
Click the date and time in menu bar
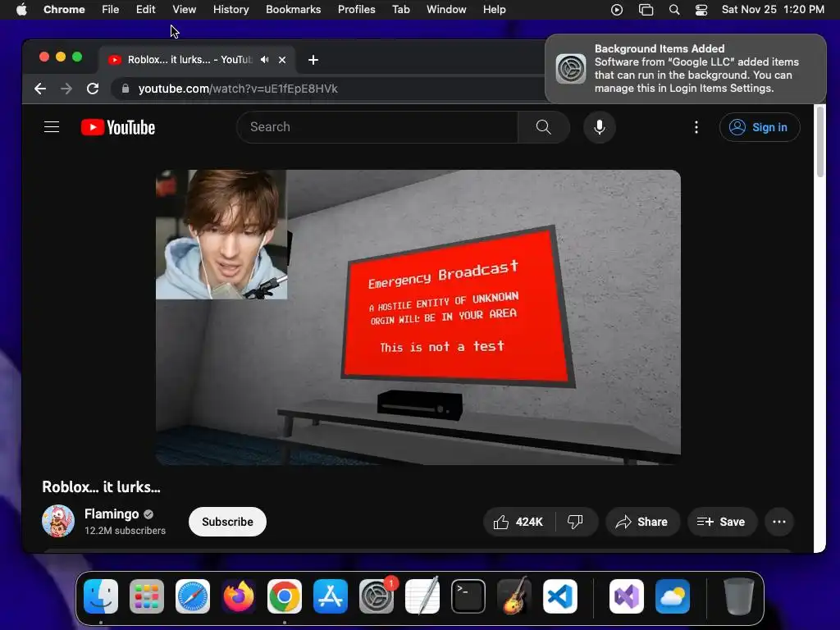[773, 10]
